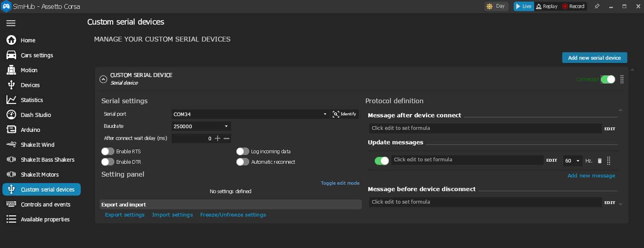Enable Automatic reconnect switch
This screenshot has width=644, height=248.
pyautogui.click(x=243, y=162)
